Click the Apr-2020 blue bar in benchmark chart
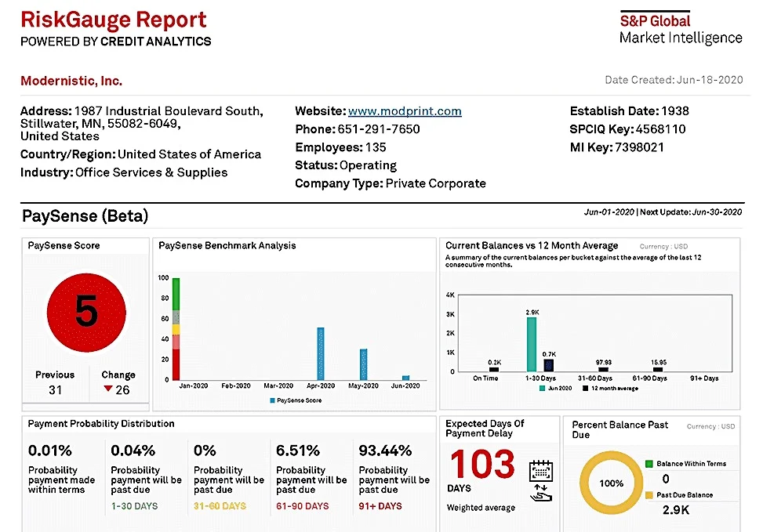763x532 pixels. (321, 353)
